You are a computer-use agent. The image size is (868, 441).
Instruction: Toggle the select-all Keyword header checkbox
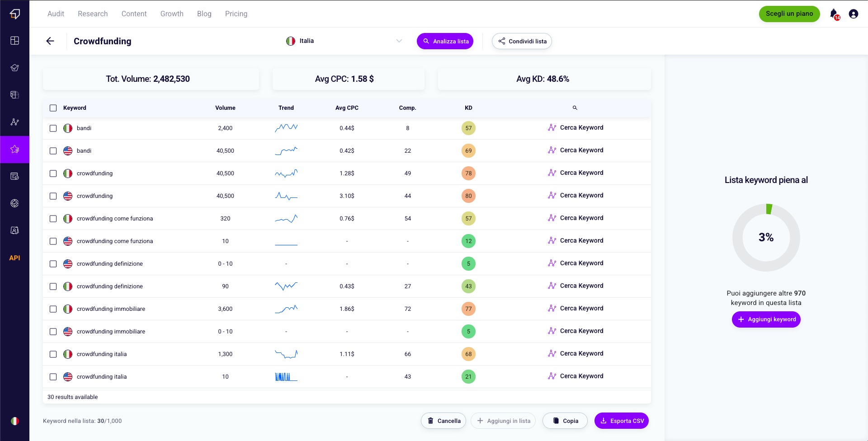click(x=53, y=108)
